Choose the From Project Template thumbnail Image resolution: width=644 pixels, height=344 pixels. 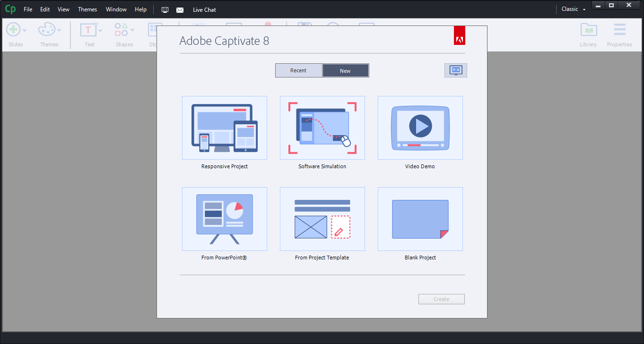[322, 219]
